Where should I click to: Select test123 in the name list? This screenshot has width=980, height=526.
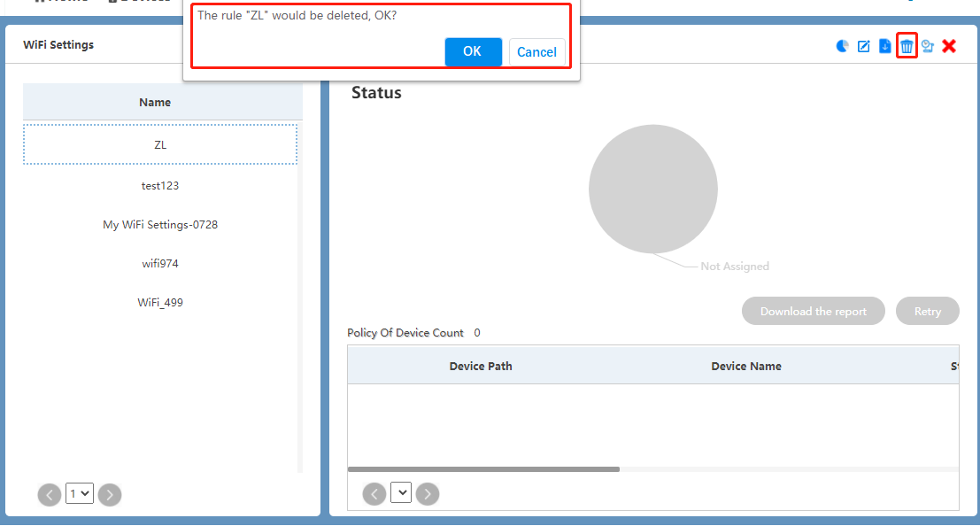[160, 186]
